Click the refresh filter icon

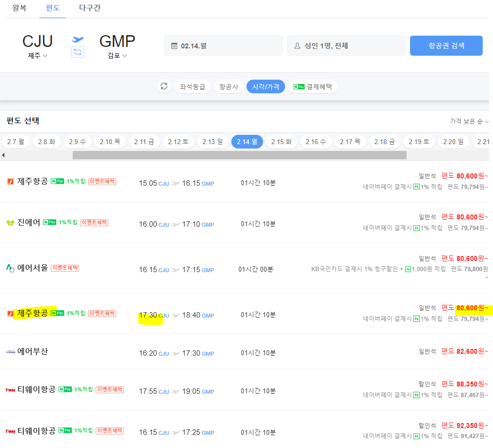164,86
